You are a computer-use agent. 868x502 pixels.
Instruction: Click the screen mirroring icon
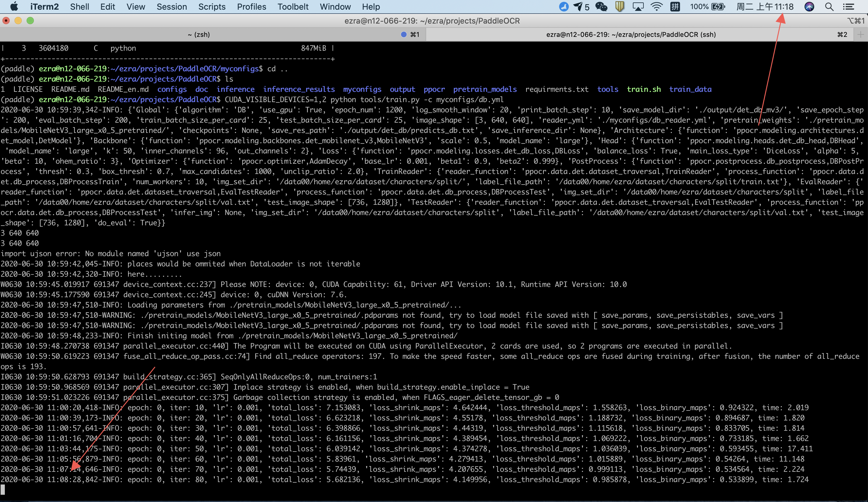tap(638, 7)
